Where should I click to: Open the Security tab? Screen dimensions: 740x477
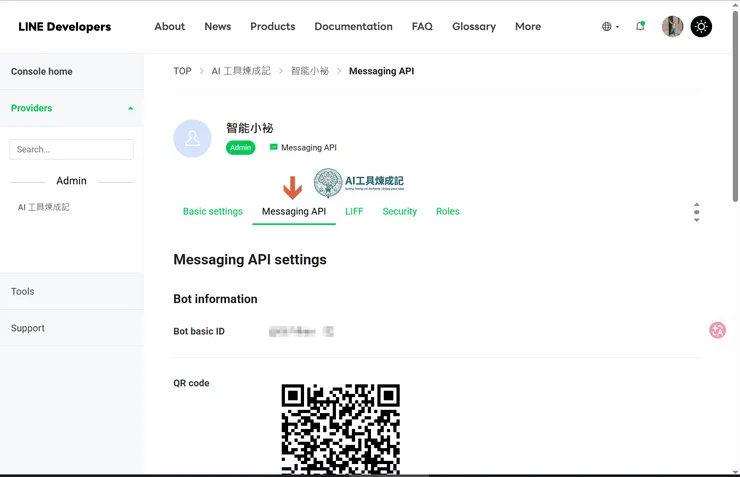399,211
